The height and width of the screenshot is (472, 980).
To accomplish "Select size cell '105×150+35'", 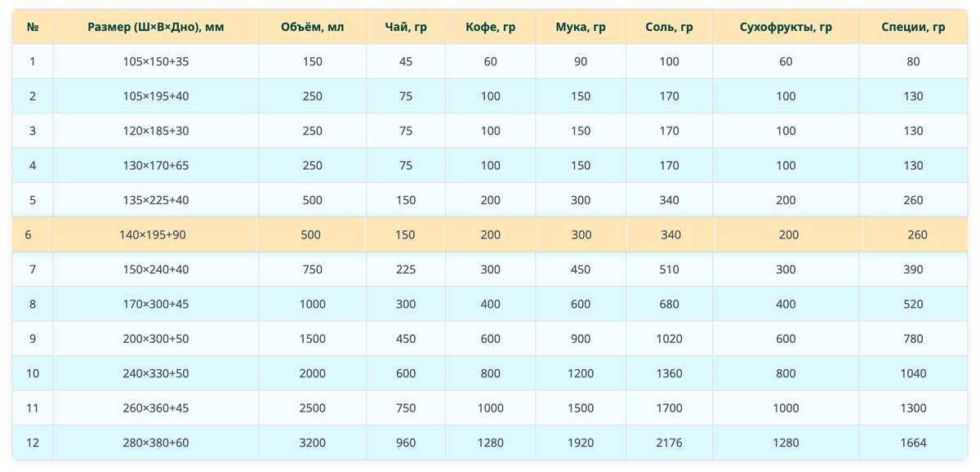I will click(x=156, y=61).
